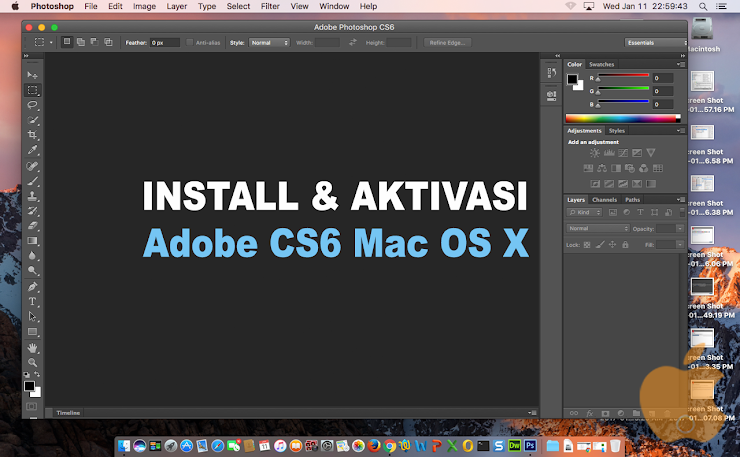
Task: Open Spotlight search in menu bar
Action: click(703, 6)
